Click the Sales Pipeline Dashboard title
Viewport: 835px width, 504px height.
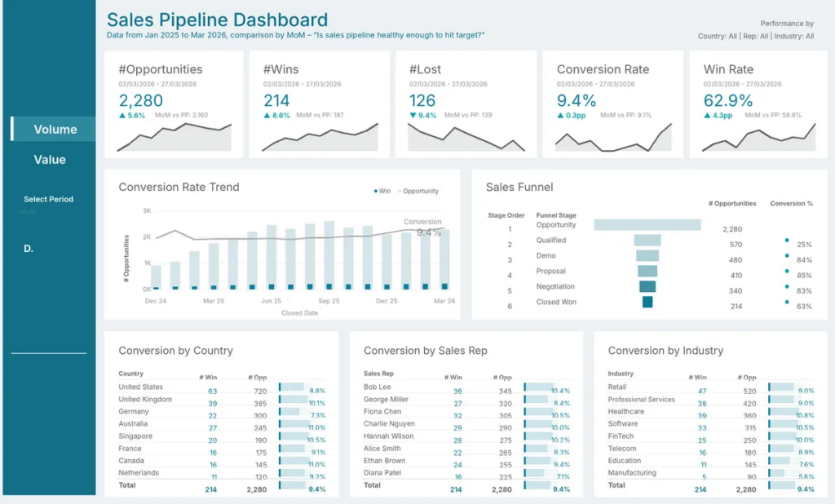point(217,20)
